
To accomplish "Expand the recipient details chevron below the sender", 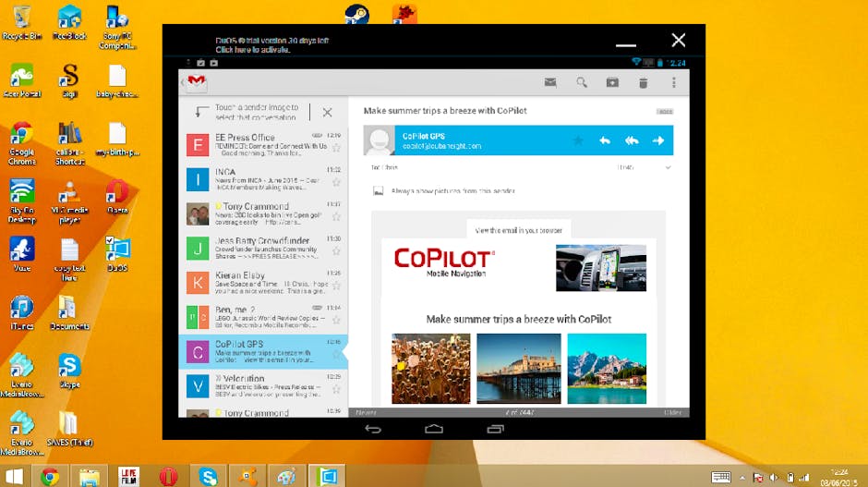I will click(668, 167).
